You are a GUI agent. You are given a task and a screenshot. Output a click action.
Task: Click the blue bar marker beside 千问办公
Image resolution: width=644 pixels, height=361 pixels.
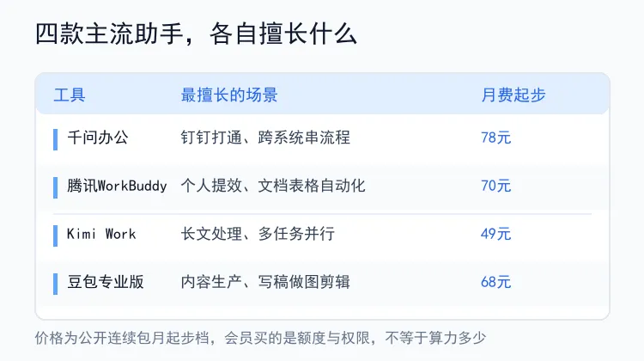point(56,139)
